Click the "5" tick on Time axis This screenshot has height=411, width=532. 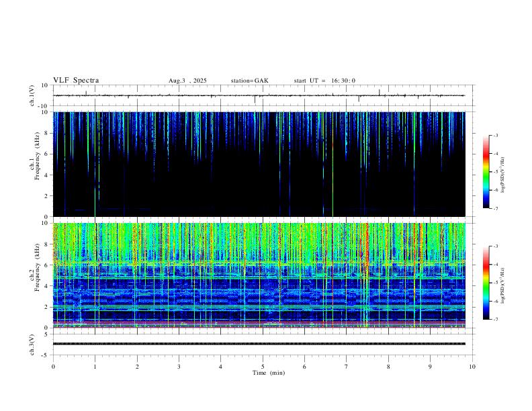click(x=263, y=367)
